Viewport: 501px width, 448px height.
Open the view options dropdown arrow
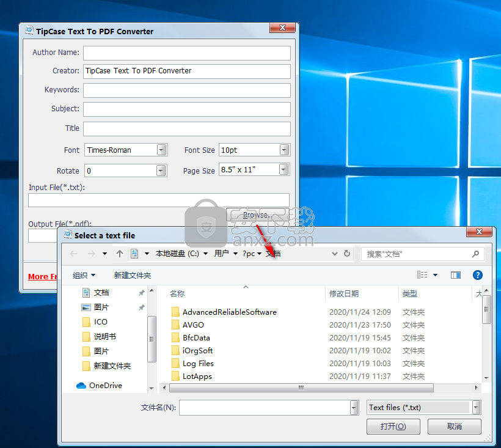point(435,275)
